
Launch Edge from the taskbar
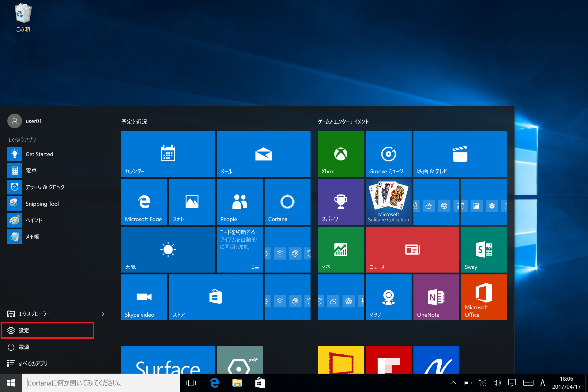click(214, 383)
